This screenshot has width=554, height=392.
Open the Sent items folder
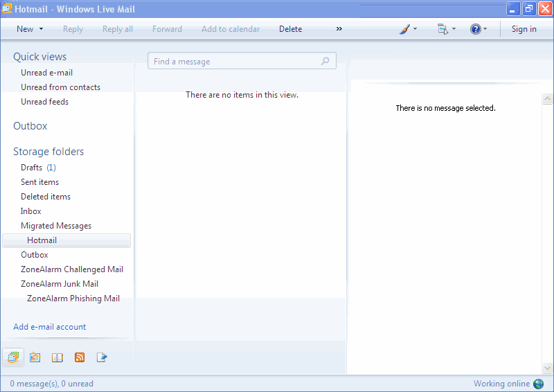click(39, 181)
